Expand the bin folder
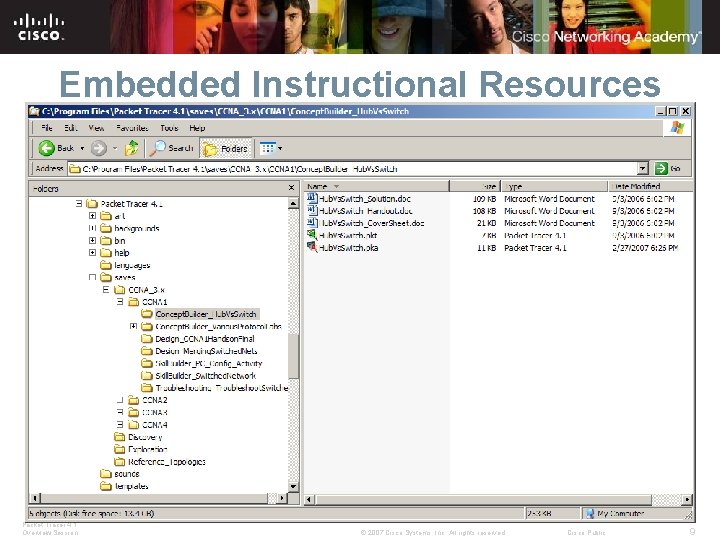This screenshot has height=540, width=720. [x=92, y=240]
